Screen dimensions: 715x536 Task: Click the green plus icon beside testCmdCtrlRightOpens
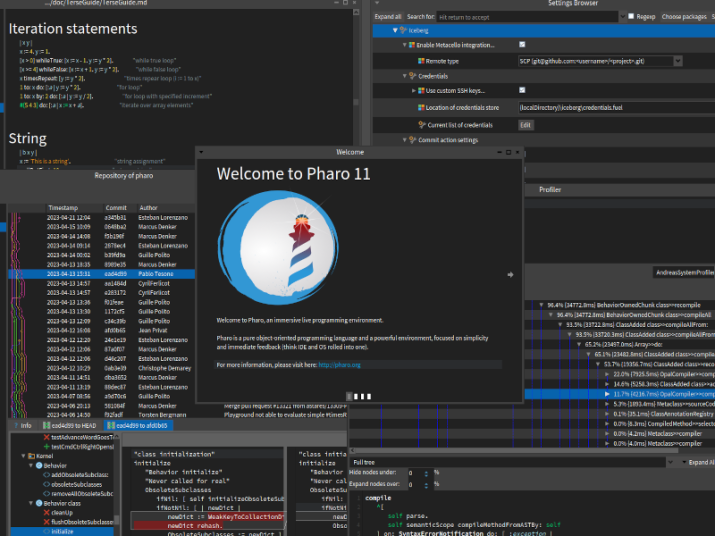pos(47,447)
